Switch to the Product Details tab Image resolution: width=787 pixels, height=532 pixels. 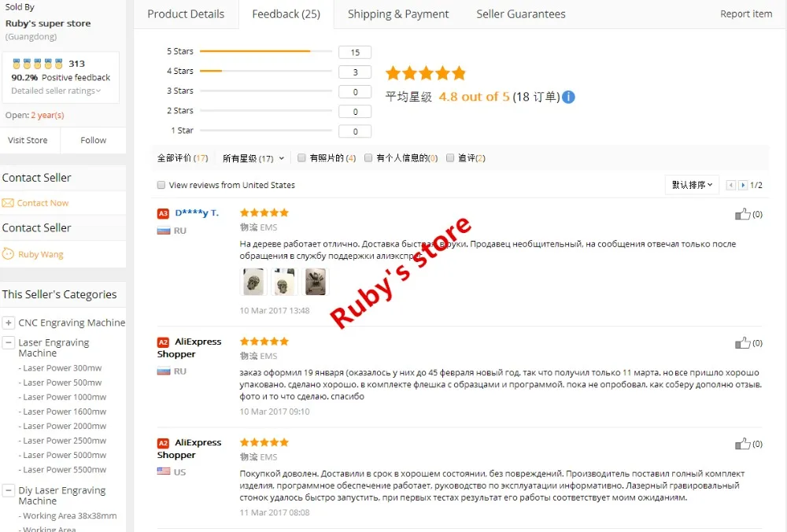click(186, 14)
